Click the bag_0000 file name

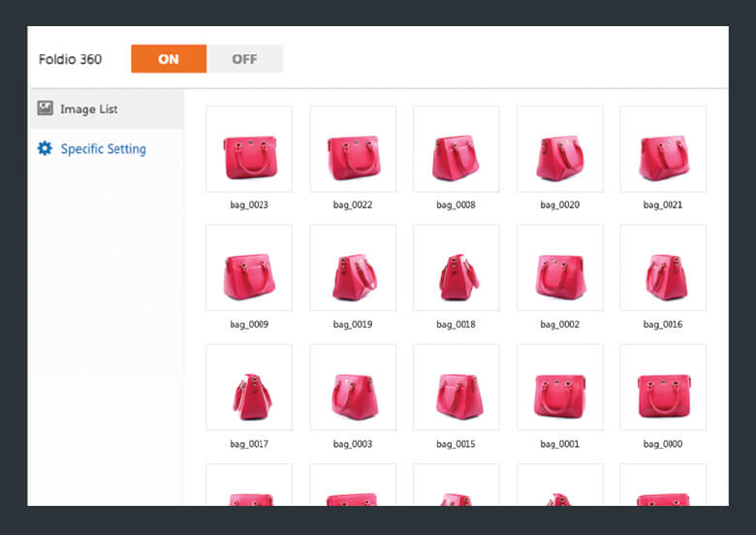tap(663, 444)
